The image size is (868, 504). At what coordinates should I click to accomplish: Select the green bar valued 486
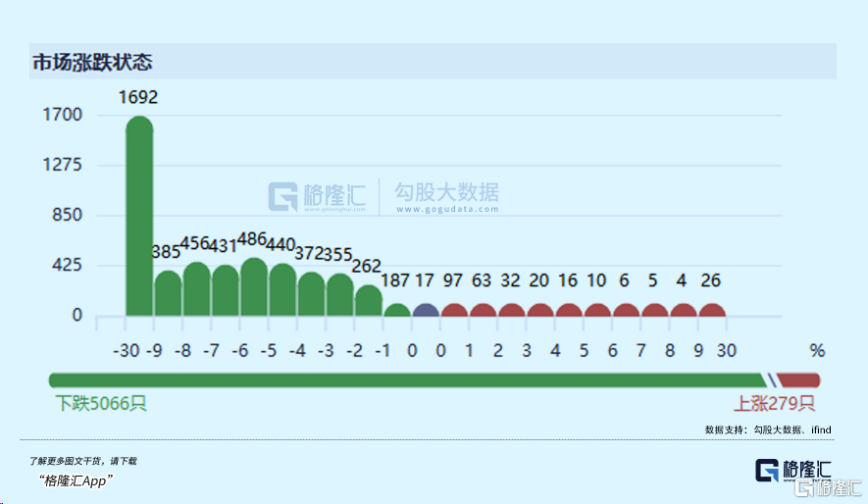pyautogui.click(x=254, y=287)
